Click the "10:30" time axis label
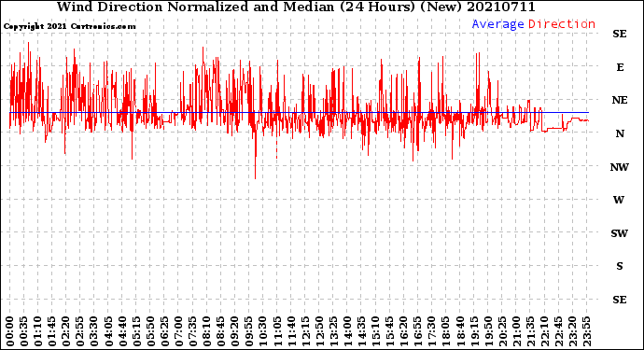The image size is (644, 350). pos(263,331)
